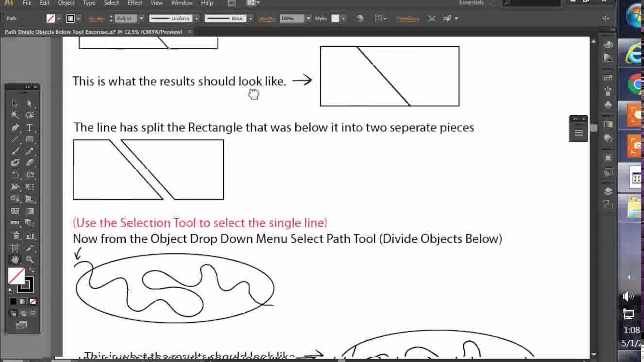This screenshot has height=362, width=644.
Task: Select the Width tool
Action: point(15,187)
